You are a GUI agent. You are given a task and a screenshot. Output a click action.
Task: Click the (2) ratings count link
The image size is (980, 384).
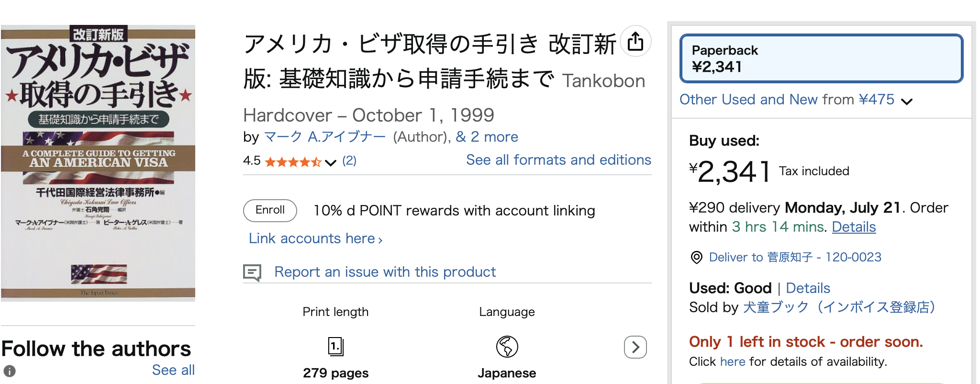350,161
